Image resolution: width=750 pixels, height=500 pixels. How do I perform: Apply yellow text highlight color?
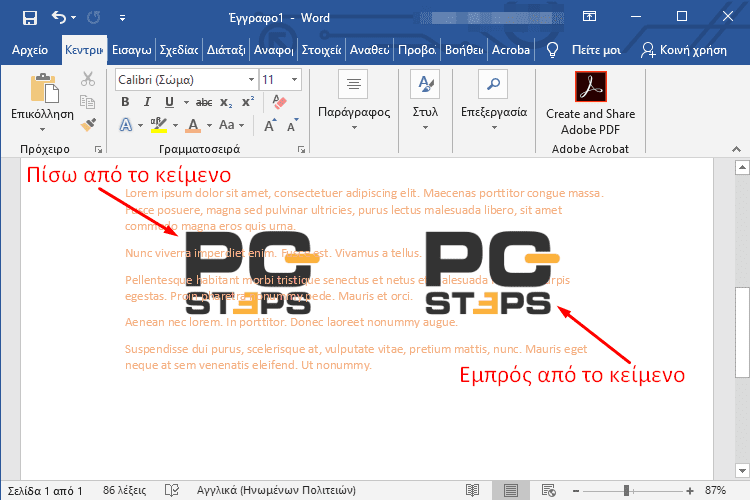159,125
